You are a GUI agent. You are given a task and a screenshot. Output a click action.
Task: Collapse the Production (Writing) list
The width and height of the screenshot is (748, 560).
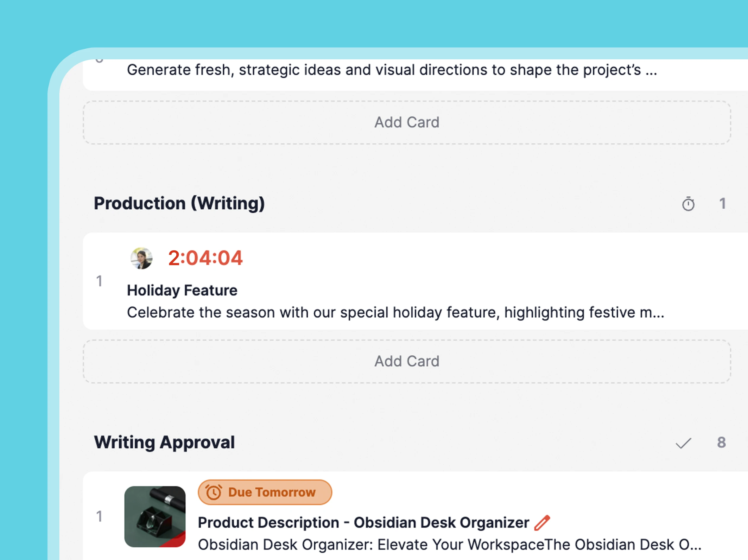(179, 203)
